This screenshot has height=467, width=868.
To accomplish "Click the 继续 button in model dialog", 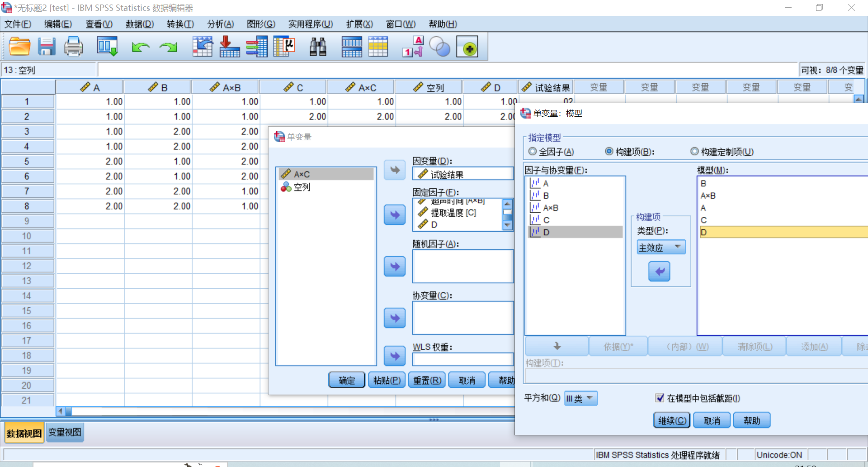I will point(671,420).
